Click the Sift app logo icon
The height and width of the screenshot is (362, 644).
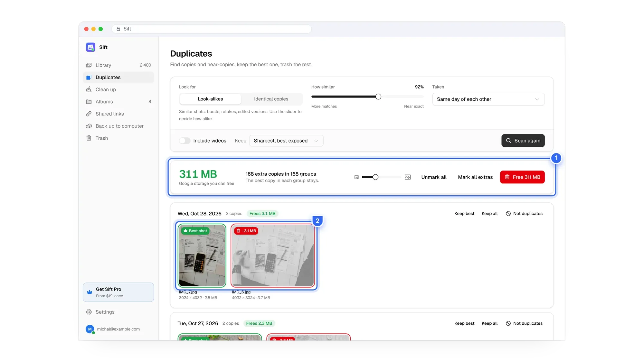tap(90, 47)
